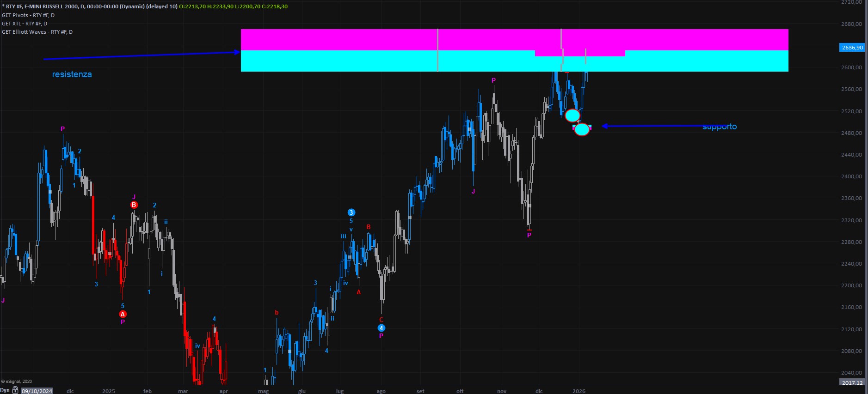Screen dimensions: 868x394
Task: Select the 'resistenza' text annotation
Action: pos(72,74)
